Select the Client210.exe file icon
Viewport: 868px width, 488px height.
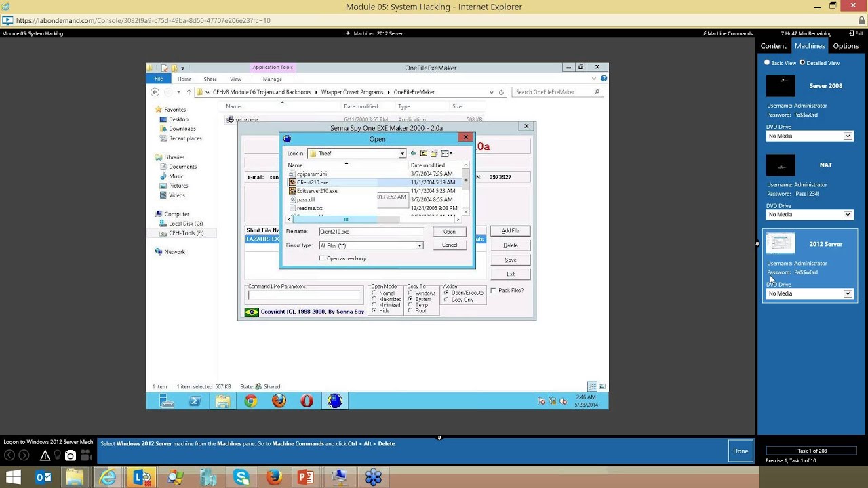click(292, 182)
